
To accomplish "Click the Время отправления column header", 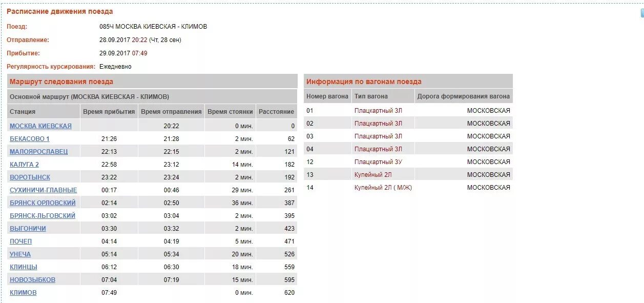I will click(x=171, y=112).
